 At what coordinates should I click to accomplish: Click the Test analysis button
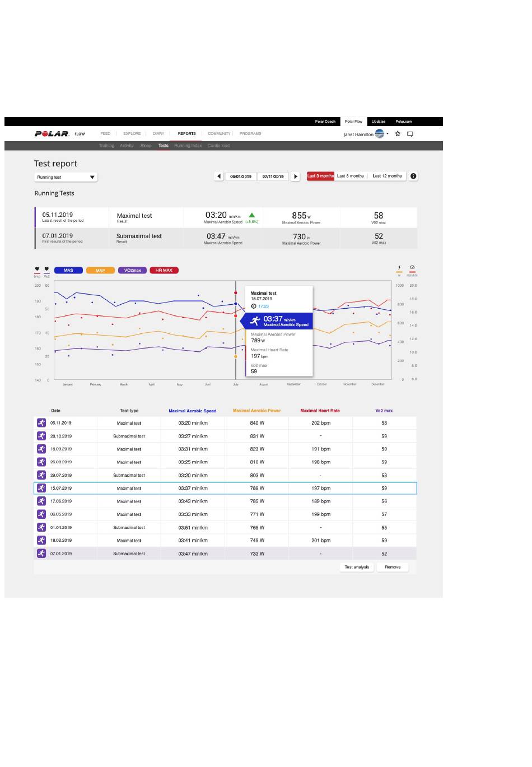click(x=357, y=567)
